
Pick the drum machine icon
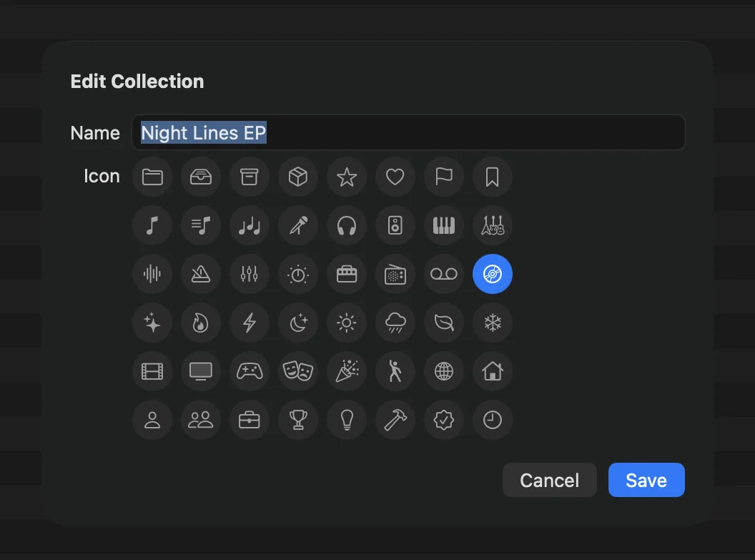pos(347,274)
